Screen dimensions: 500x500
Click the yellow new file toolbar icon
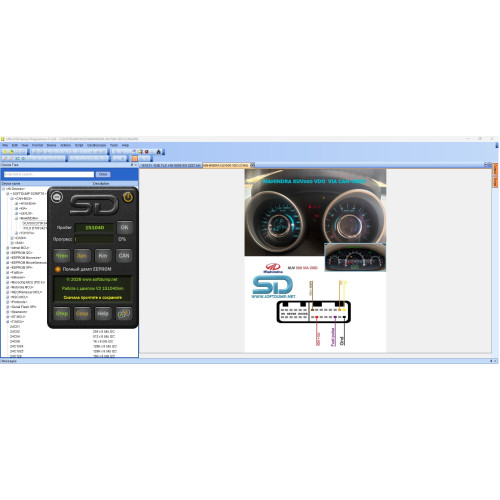click(5, 152)
